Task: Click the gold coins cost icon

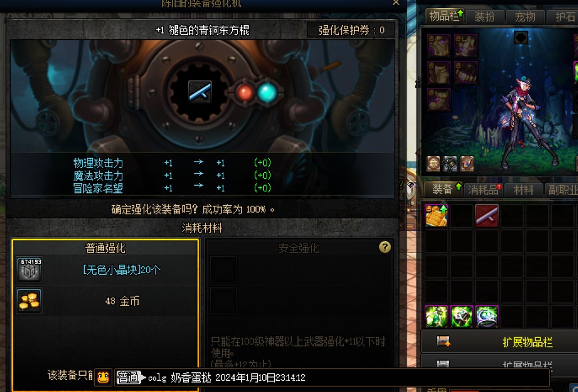Action: pyautogui.click(x=29, y=301)
